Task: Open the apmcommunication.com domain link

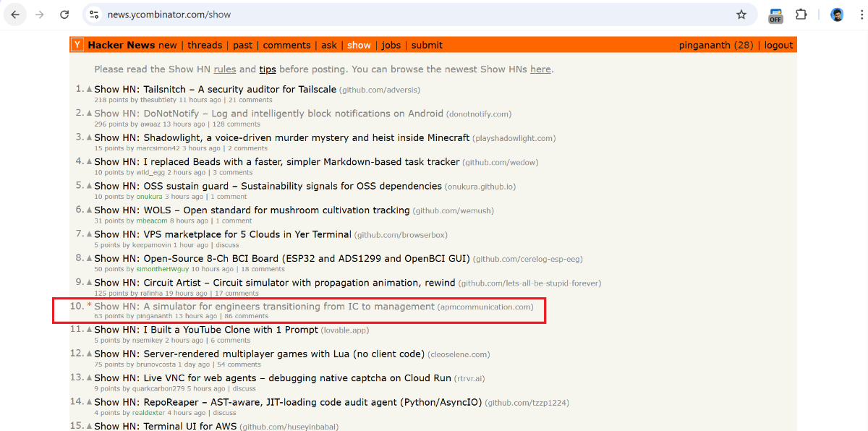Action: pos(485,307)
